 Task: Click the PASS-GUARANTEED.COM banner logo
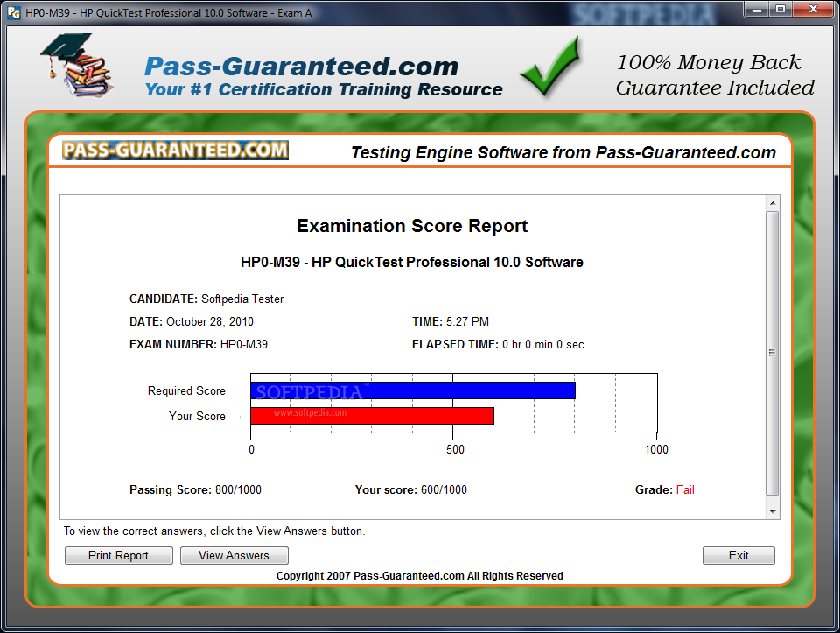(175, 150)
